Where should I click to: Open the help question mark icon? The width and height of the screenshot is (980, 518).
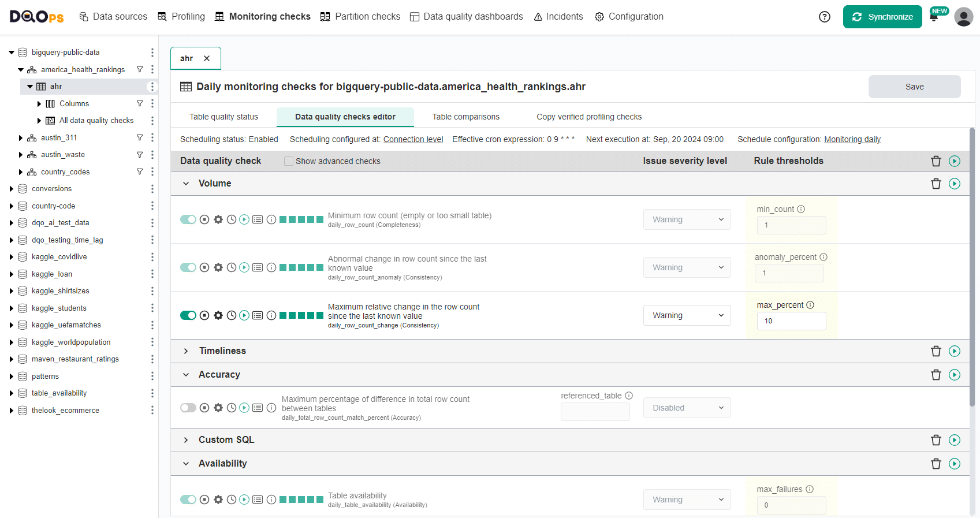pos(825,17)
